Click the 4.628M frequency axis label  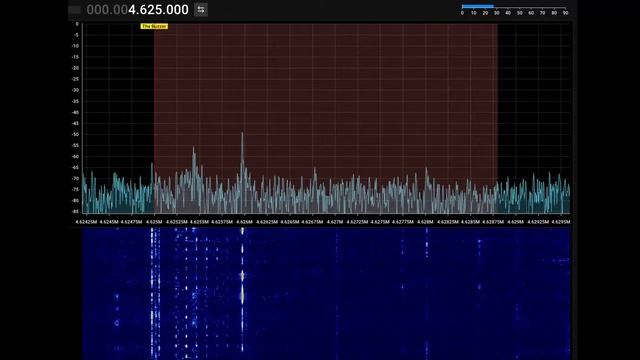[x=425, y=222]
